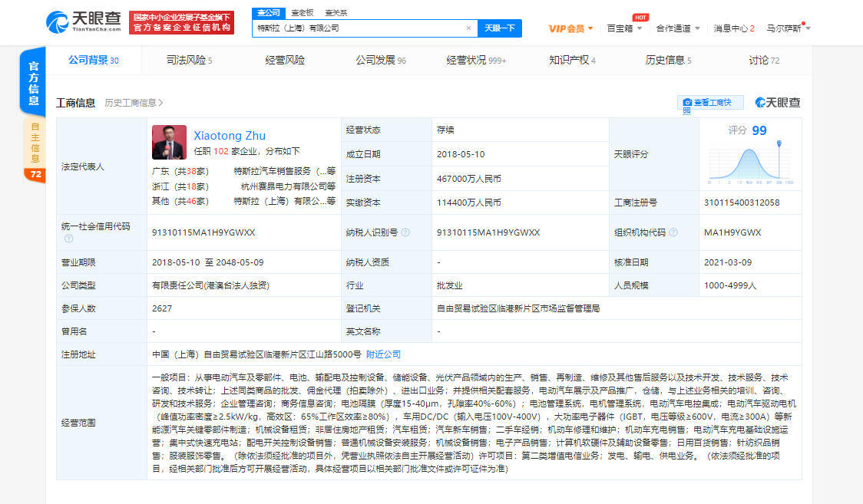Open the VIP会员 dropdown
Image resolution: width=863 pixels, height=504 pixels.
[x=570, y=28]
